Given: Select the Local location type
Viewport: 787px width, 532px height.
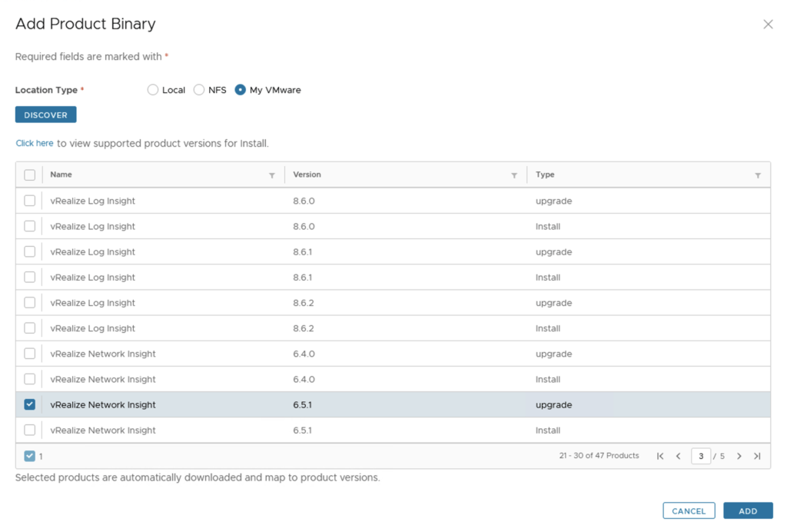Looking at the screenshot, I should pyautogui.click(x=153, y=90).
